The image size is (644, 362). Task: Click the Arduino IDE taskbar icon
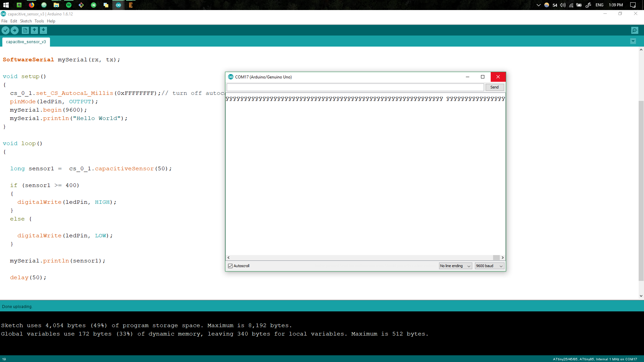118,5
